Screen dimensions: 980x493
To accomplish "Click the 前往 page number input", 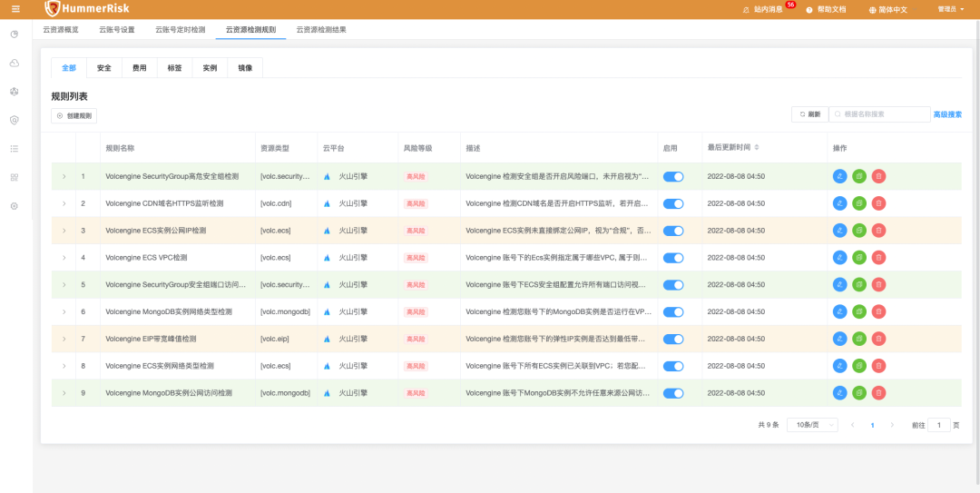I will [x=939, y=425].
